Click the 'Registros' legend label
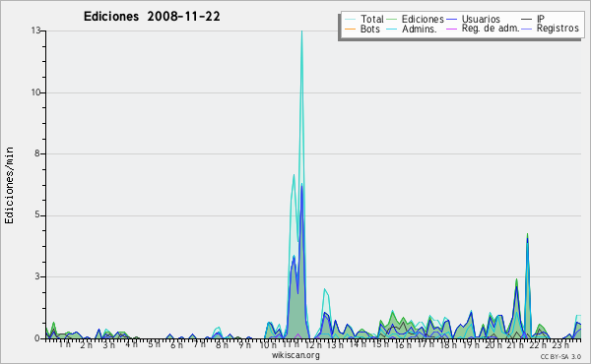Image resolution: width=591 pixels, height=364 pixels. click(x=558, y=29)
